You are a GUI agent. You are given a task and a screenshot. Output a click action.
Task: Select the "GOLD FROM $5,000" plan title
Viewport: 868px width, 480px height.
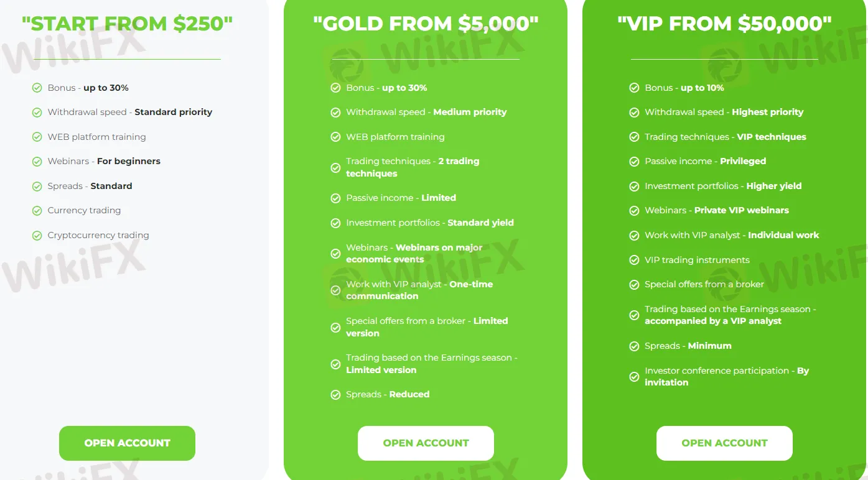pyautogui.click(x=426, y=24)
